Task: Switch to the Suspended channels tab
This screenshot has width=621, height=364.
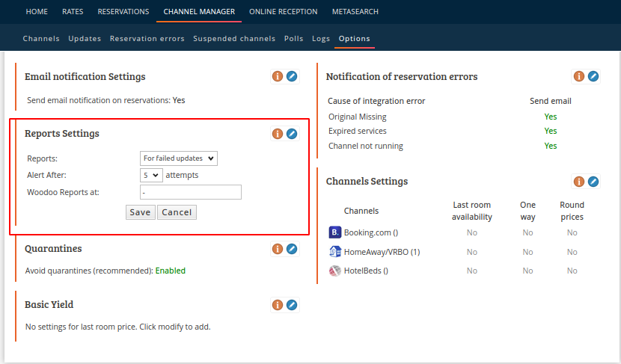Action: tap(233, 39)
